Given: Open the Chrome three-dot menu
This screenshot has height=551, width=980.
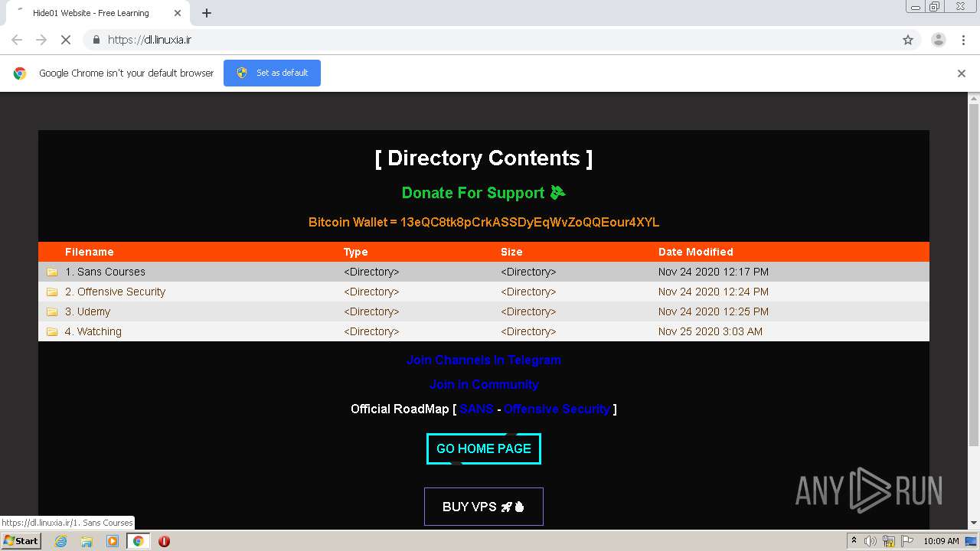Looking at the screenshot, I should 963,40.
